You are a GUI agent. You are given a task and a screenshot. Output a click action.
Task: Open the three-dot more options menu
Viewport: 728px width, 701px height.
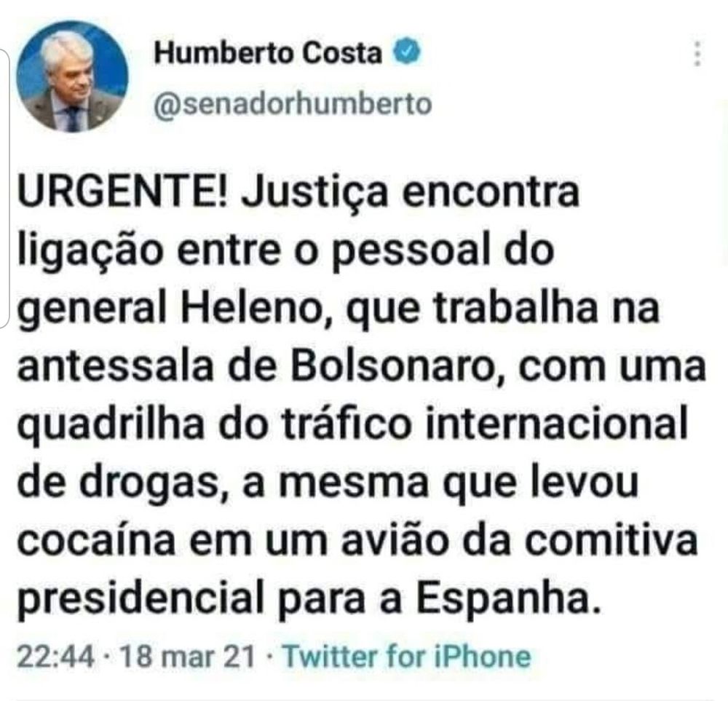[697, 53]
